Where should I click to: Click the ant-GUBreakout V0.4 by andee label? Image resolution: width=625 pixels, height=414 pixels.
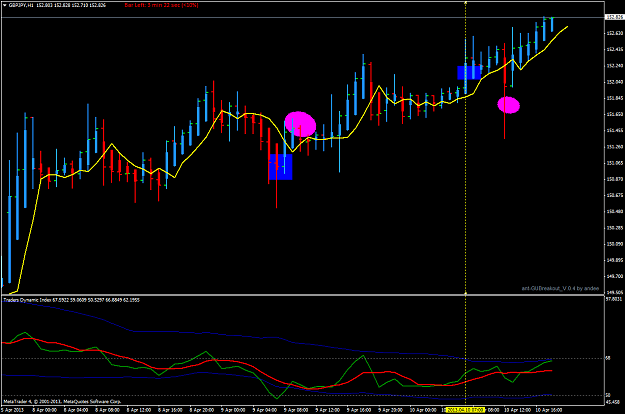tap(560, 288)
